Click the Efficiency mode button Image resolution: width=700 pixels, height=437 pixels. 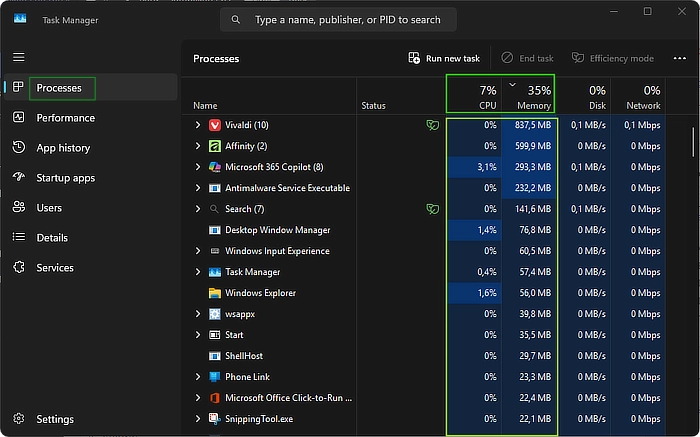click(612, 58)
